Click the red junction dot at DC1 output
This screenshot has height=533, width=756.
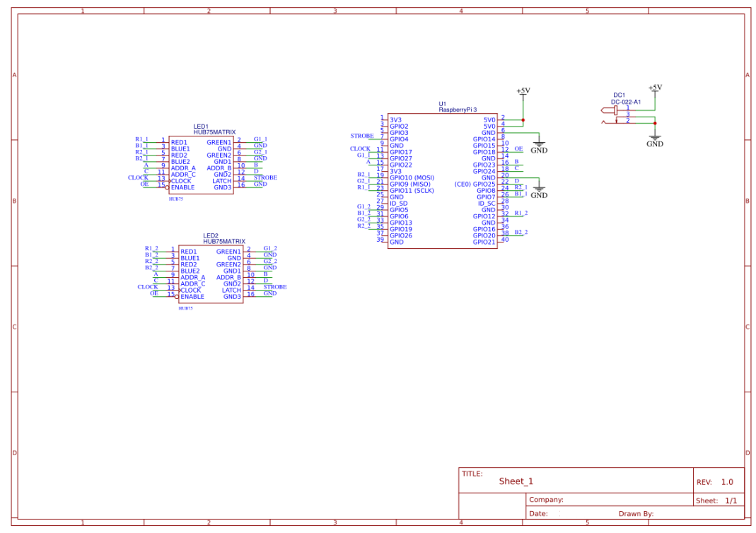click(x=655, y=123)
